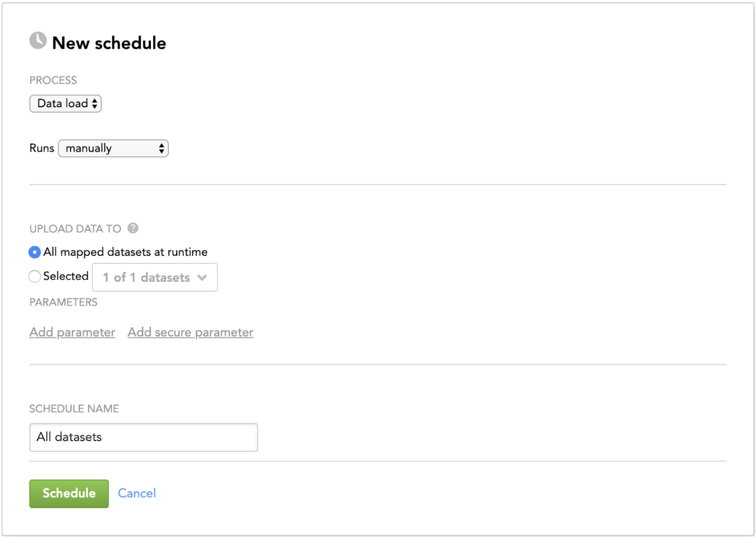This screenshot has width=756, height=538.
Task: Click the Runs label text
Action: pyautogui.click(x=41, y=148)
